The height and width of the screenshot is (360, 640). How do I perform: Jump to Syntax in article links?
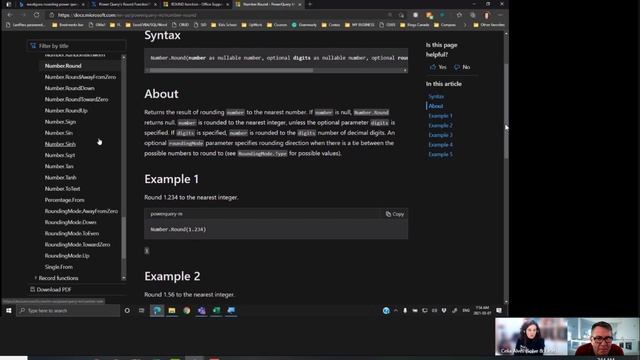click(436, 96)
